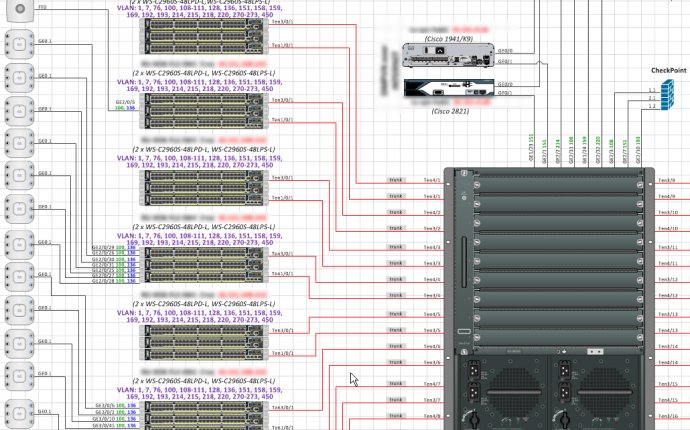The height and width of the screenshot is (430, 690).
Task: Select the top line card slot of the chassis
Action: tap(558, 185)
